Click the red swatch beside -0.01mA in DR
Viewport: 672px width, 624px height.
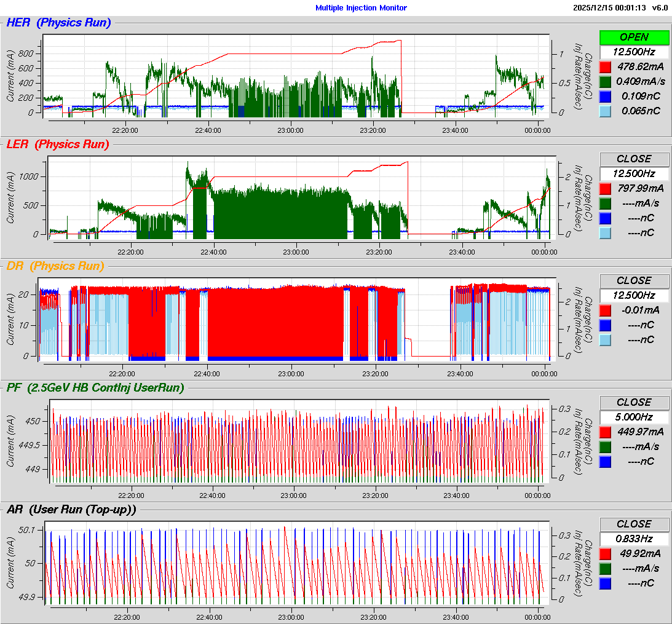[x=606, y=310]
